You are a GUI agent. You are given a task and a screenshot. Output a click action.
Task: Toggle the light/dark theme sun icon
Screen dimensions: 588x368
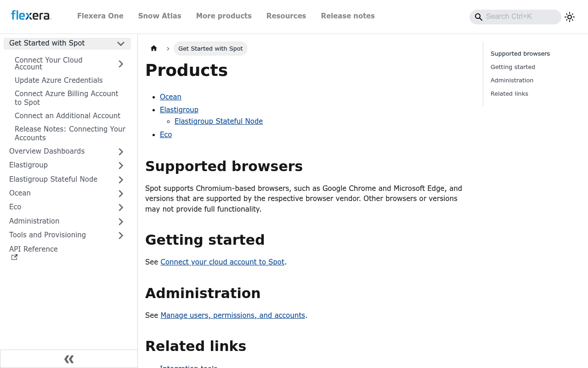click(x=570, y=17)
